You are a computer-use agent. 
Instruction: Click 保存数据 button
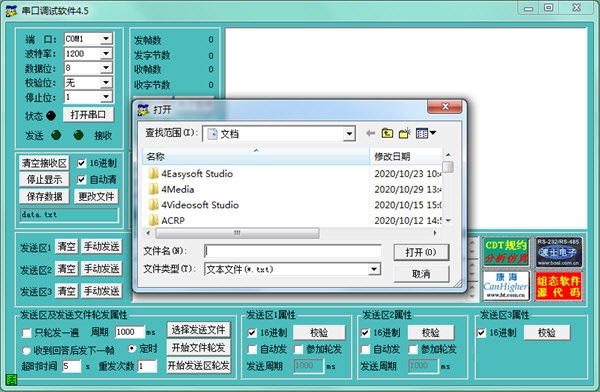[44, 197]
